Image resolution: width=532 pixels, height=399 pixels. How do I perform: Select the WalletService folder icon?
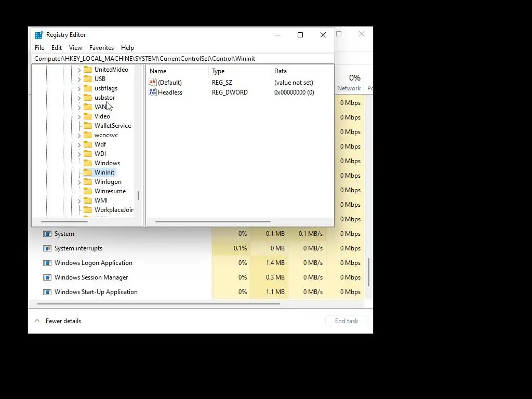(x=88, y=126)
